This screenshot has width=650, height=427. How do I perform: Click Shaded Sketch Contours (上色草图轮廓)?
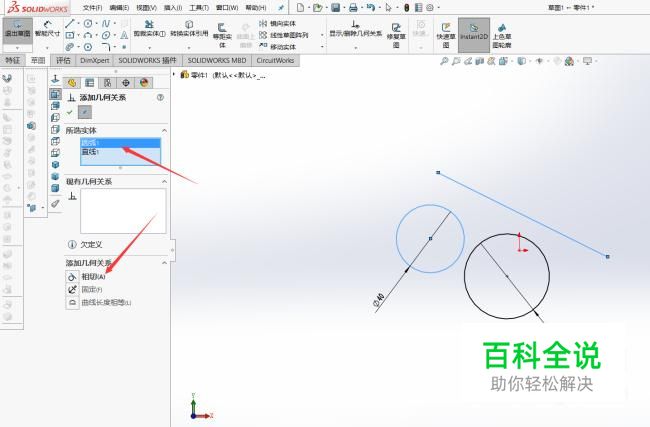click(502, 35)
